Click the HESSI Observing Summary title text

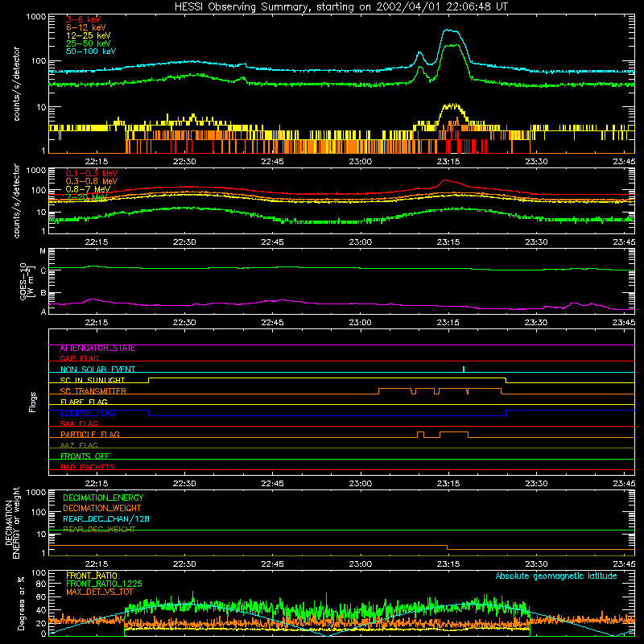(x=341, y=7)
